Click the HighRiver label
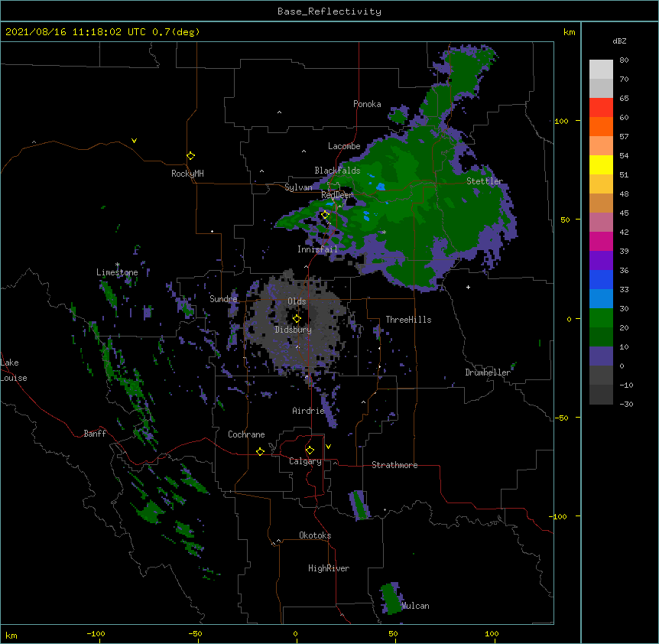659x644 pixels. pos(329,568)
